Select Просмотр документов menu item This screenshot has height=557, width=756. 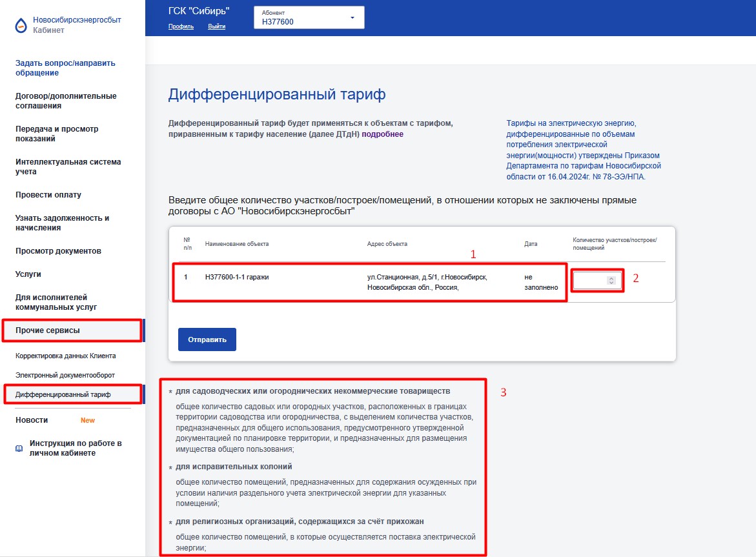click(58, 251)
